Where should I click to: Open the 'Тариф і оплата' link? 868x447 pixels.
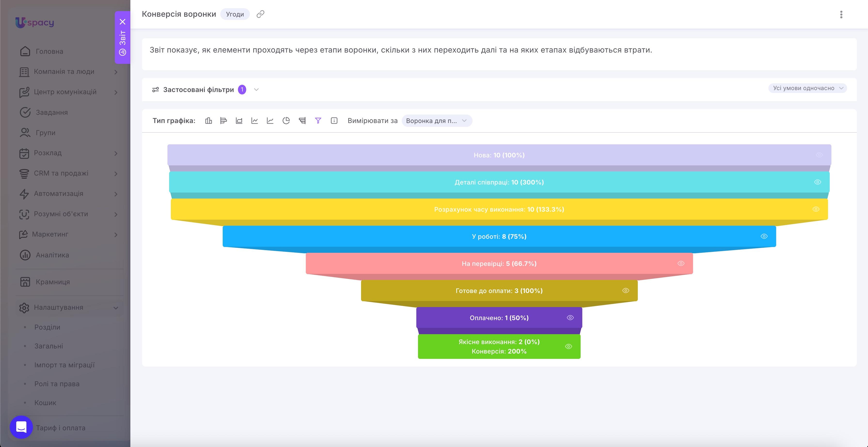tap(61, 428)
